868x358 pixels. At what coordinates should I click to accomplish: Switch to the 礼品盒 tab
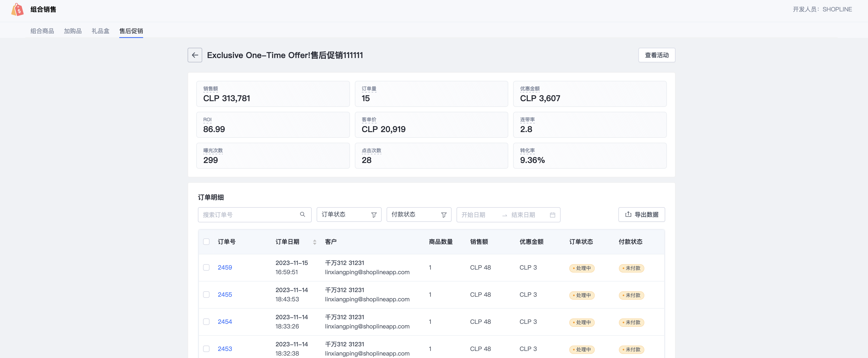click(100, 31)
